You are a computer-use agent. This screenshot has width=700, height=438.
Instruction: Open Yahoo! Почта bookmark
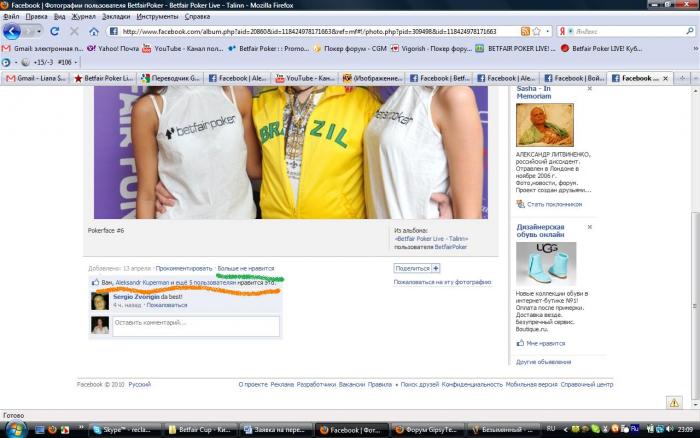[112, 48]
